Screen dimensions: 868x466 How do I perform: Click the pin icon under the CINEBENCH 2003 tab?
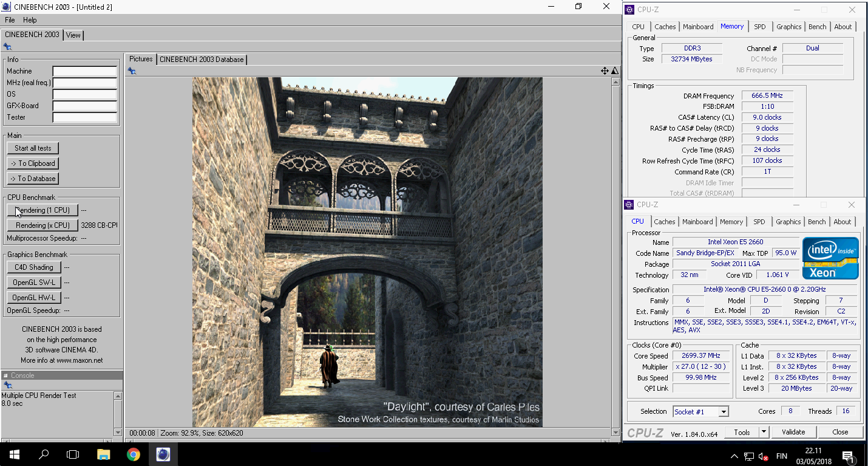7,46
